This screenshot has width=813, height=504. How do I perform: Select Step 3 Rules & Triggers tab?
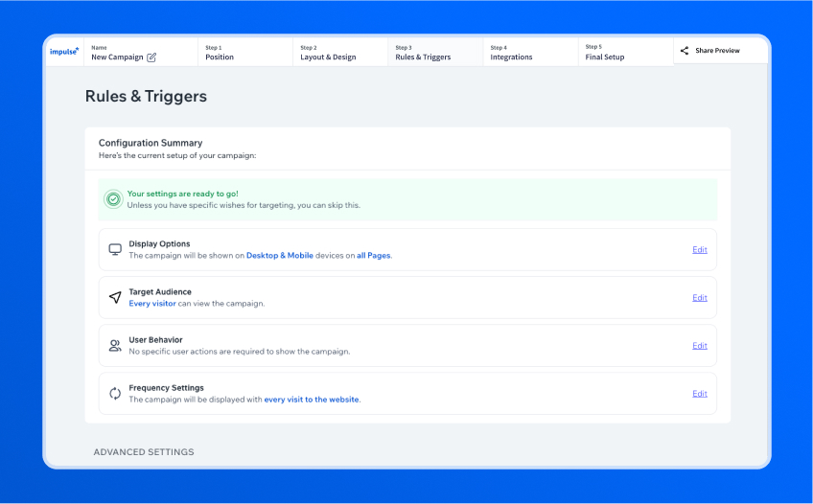435,52
